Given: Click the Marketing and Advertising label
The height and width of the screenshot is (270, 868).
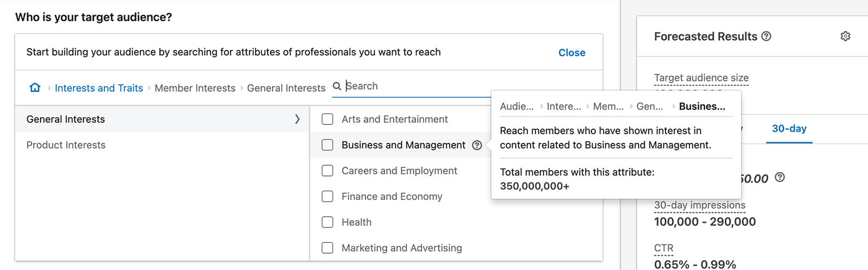Looking at the screenshot, I should pos(401,248).
